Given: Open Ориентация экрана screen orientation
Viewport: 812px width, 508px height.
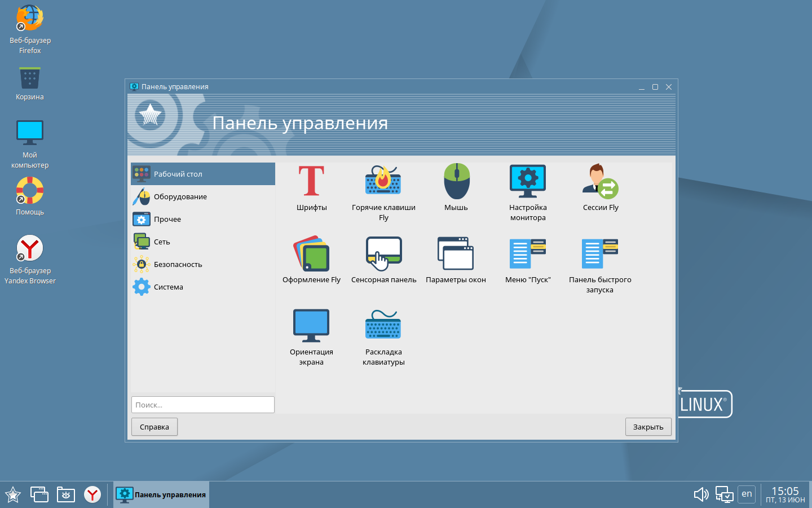Looking at the screenshot, I should [311, 338].
